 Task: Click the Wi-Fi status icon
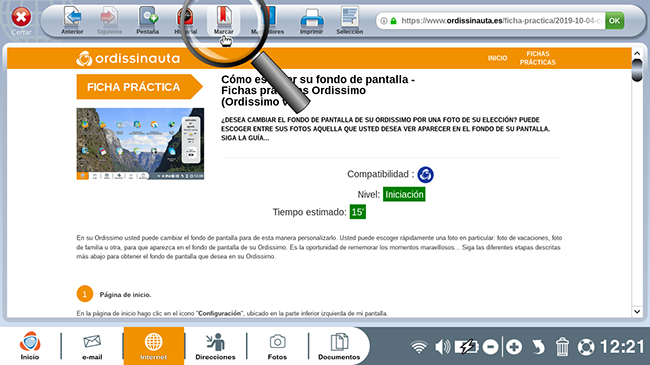click(x=419, y=347)
